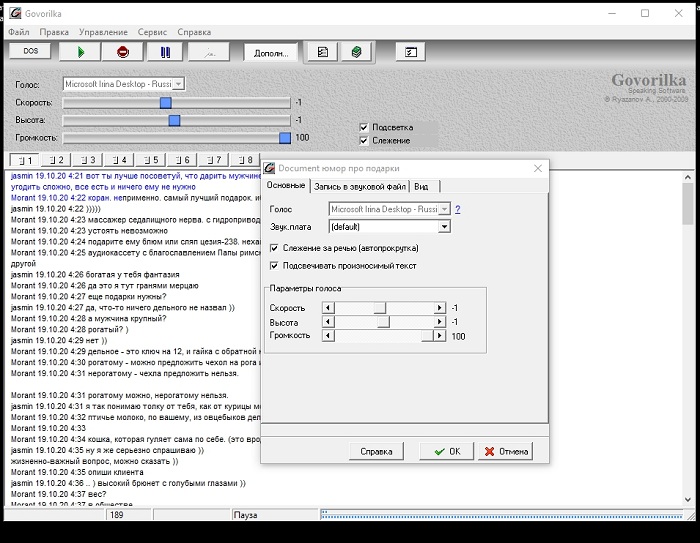Click line 'Morant 19.10.20 4:35 опиши клиента'

pos(77,472)
